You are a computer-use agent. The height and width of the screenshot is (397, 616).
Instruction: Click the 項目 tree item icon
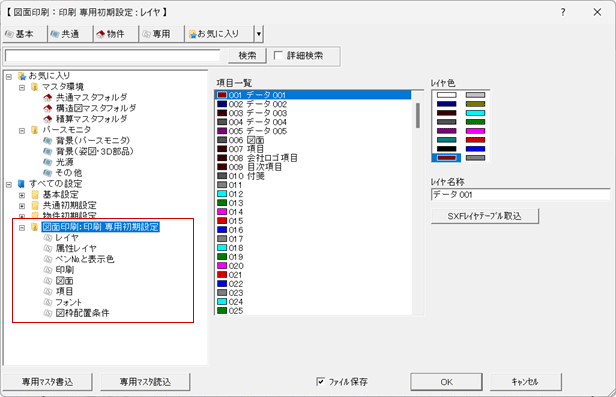[48, 291]
